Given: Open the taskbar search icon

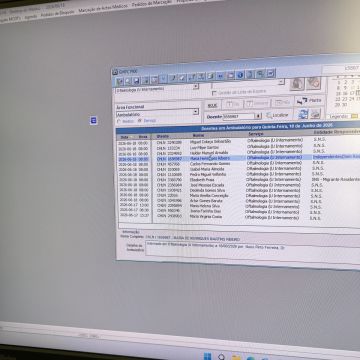Looking at the screenshot, I should [221, 357].
